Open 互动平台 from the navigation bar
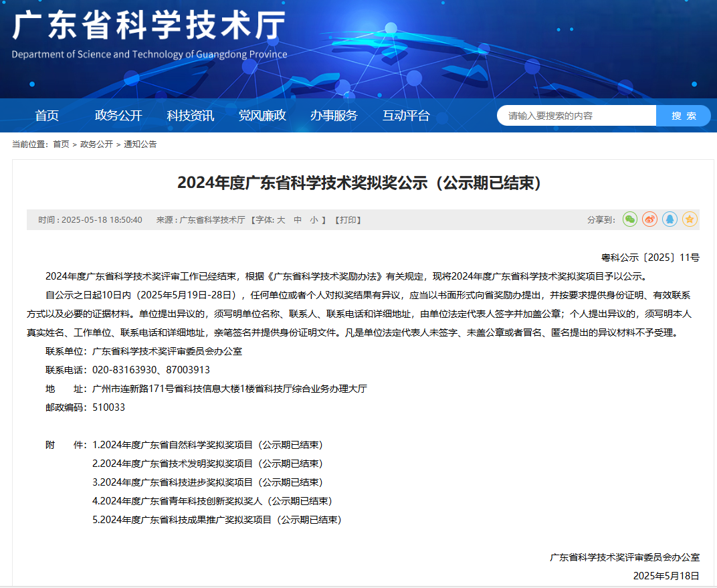 [x=406, y=116]
